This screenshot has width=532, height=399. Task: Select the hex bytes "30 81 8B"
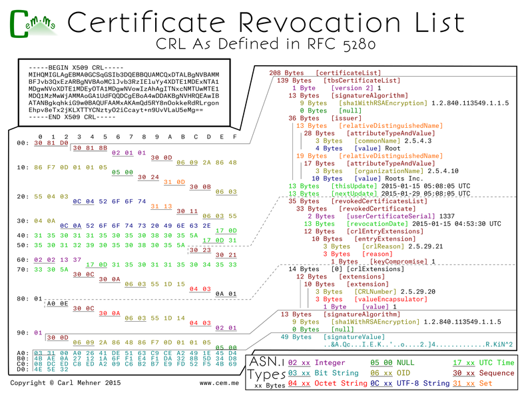tap(90, 148)
